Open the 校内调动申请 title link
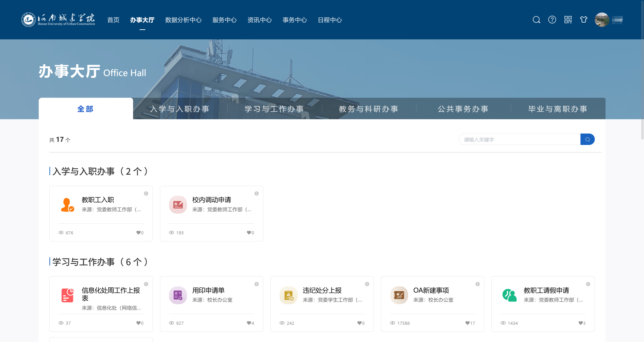Viewport: 644px width, 342px height. (211, 200)
